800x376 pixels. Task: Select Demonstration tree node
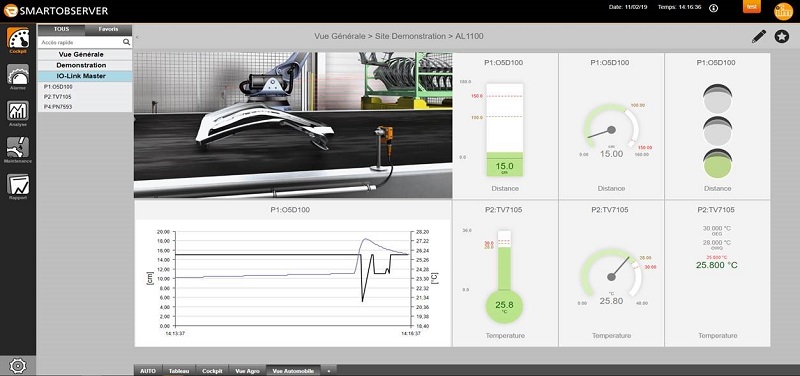(x=85, y=65)
